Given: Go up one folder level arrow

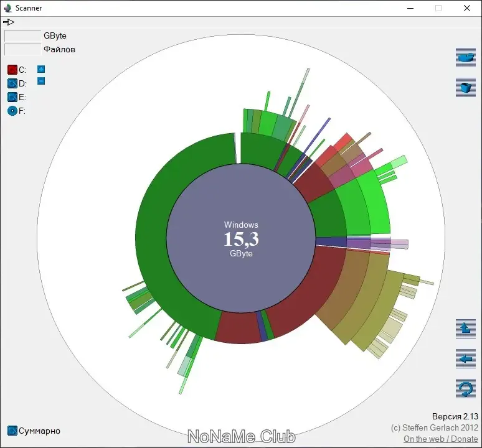Looking at the screenshot, I should coord(466,329).
